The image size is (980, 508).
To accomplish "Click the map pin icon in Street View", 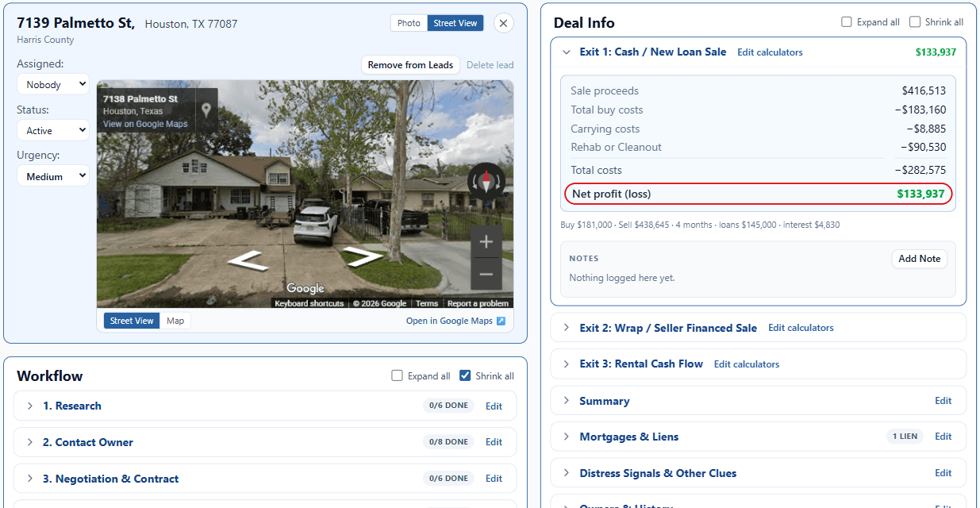I will 206,110.
